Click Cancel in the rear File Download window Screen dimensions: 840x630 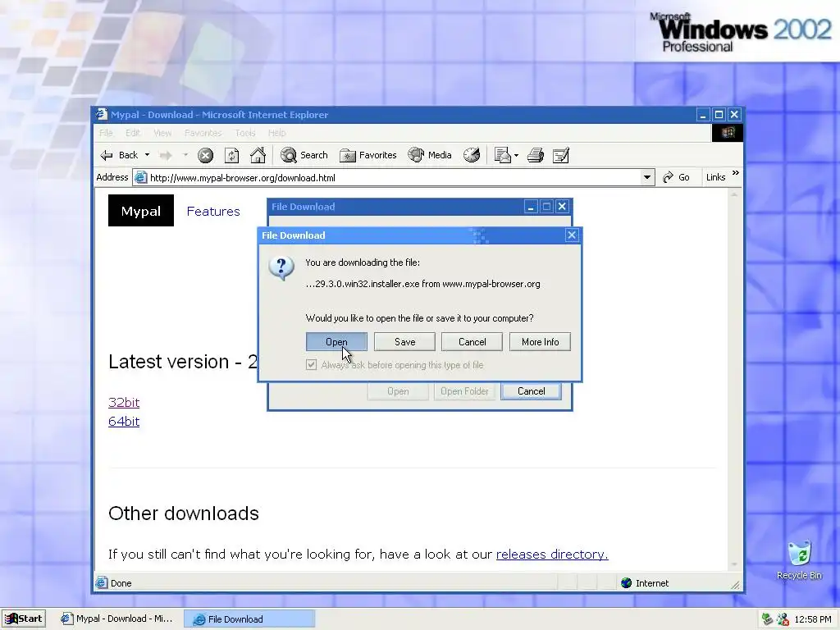click(531, 391)
